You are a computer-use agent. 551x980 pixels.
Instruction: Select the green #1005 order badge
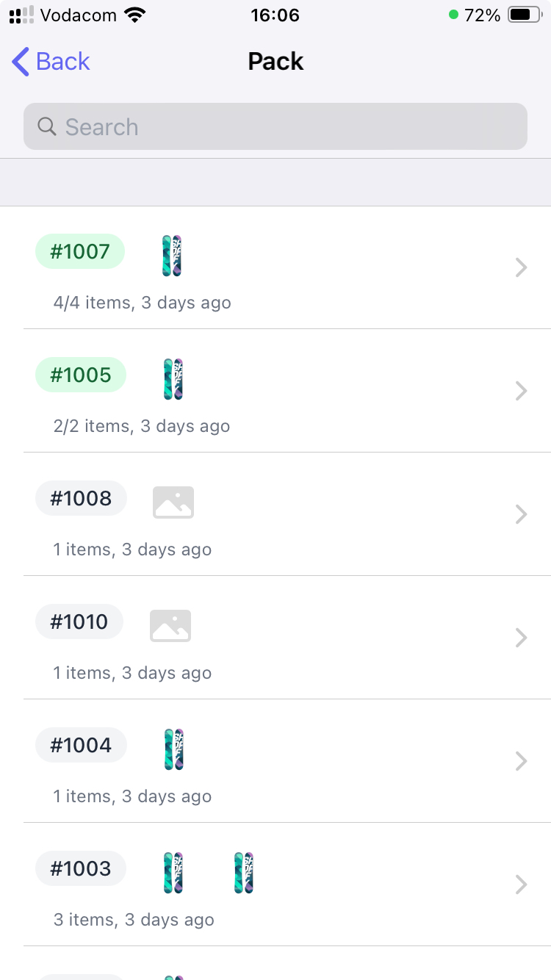(81, 375)
